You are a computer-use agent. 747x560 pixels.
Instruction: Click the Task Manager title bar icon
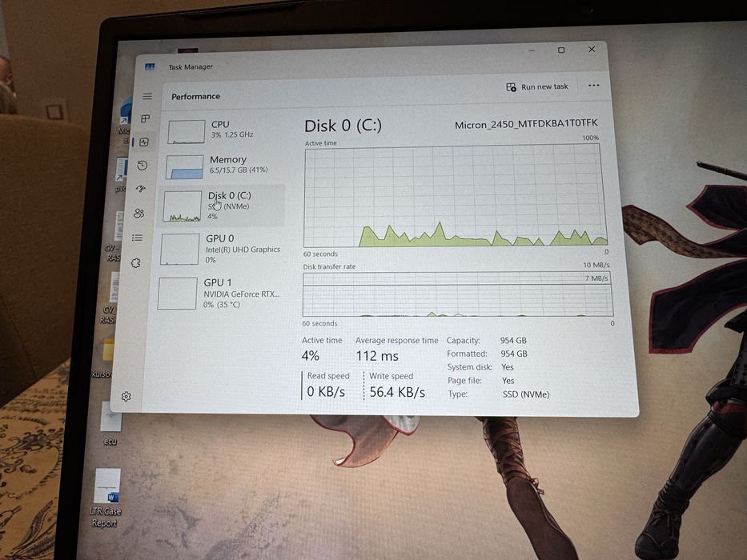150,66
